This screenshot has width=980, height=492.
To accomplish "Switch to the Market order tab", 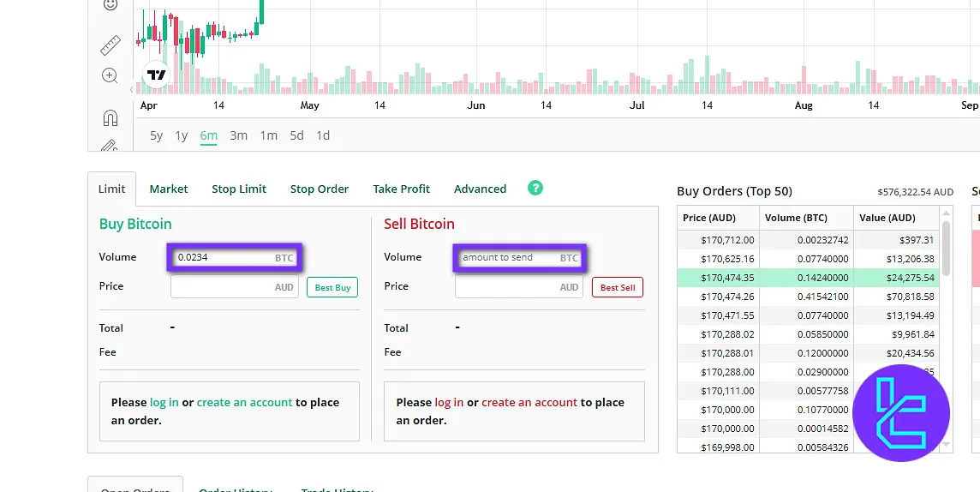I will point(169,189).
